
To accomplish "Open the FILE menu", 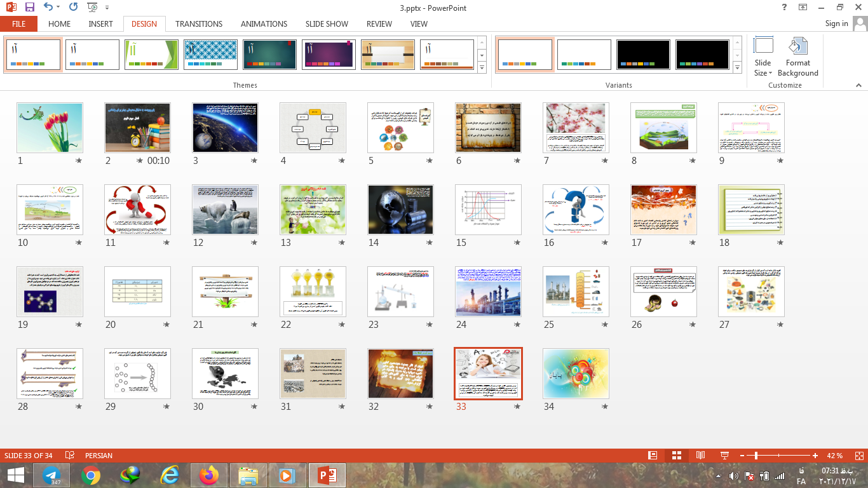I will pyautogui.click(x=19, y=24).
